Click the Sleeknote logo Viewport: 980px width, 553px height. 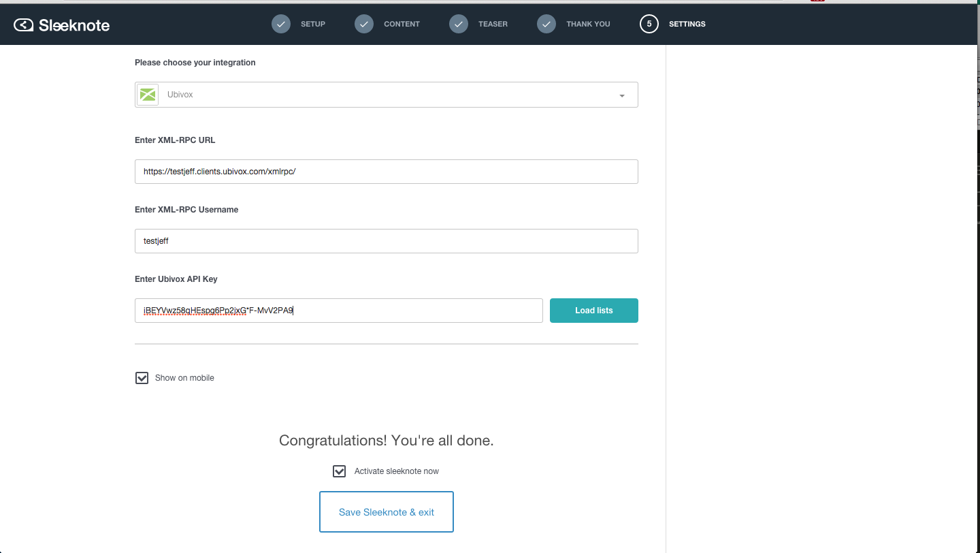61,25
